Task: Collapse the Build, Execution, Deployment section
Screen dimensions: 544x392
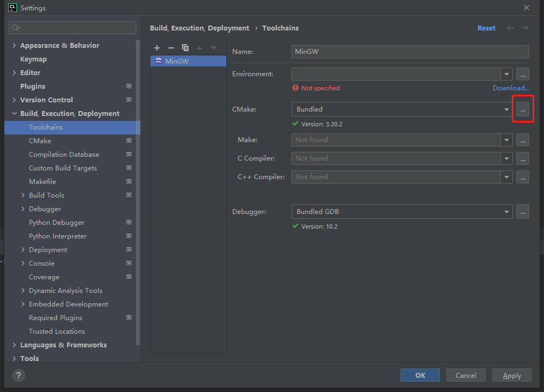Action: coord(14,114)
